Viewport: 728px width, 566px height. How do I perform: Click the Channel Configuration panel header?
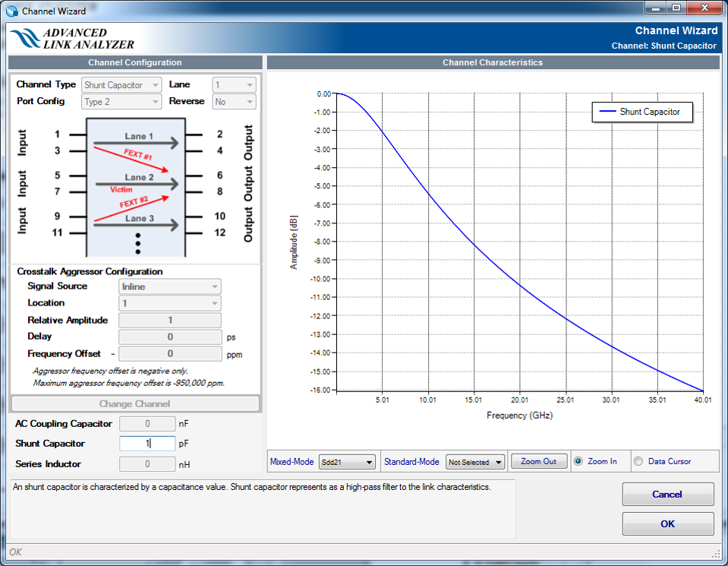(x=135, y=62)
